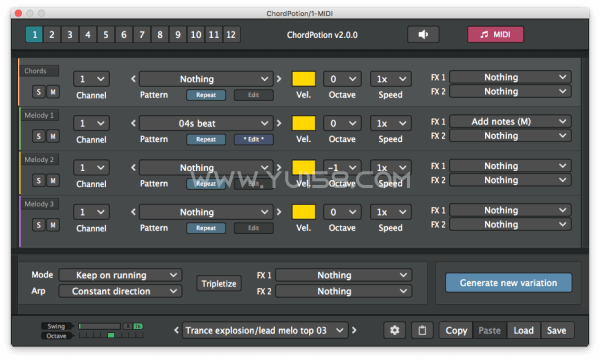Viewport: 600px width, 360px height.
Task: Mute the Chords track
Action: pyautogui.click(x=53, y=92)
